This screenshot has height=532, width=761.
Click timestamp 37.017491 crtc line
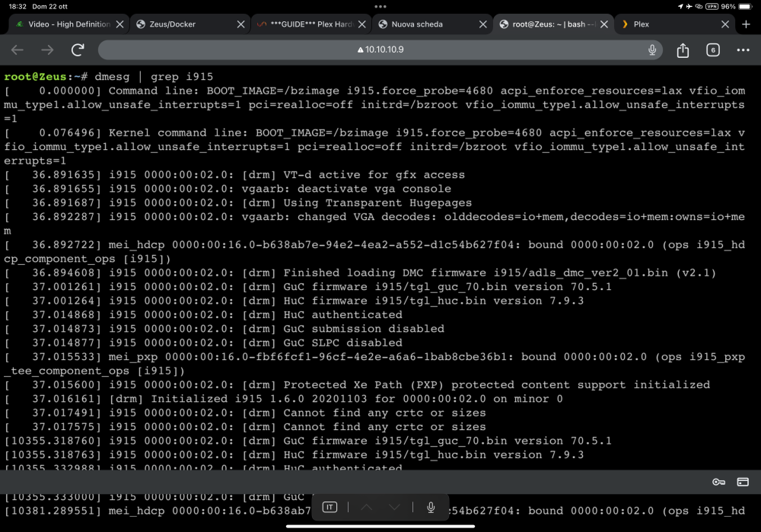coord(245,413)
